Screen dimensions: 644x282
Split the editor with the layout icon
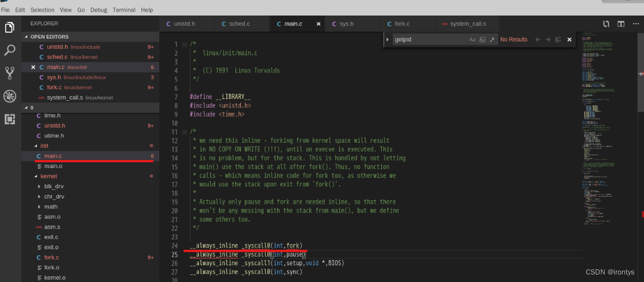[x=621, y=24]
